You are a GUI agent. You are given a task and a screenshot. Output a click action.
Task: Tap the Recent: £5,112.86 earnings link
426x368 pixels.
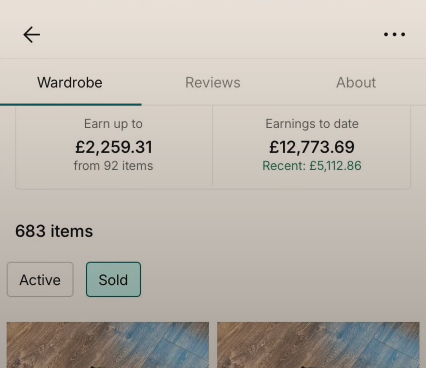[x=312, y=166]
